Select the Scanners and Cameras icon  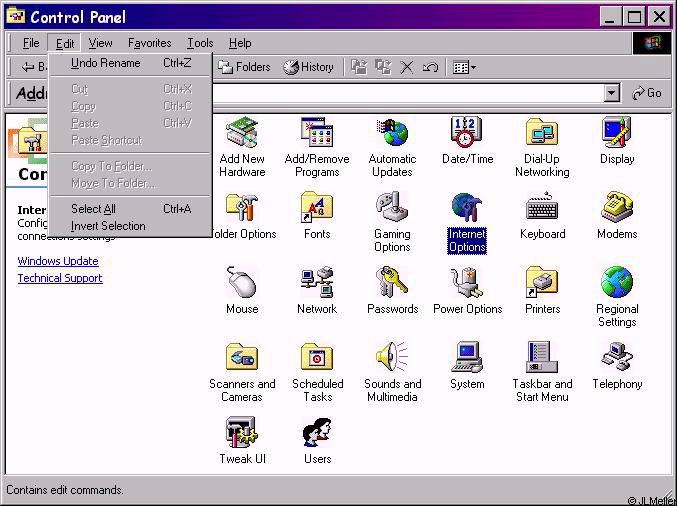click(242, 357)
